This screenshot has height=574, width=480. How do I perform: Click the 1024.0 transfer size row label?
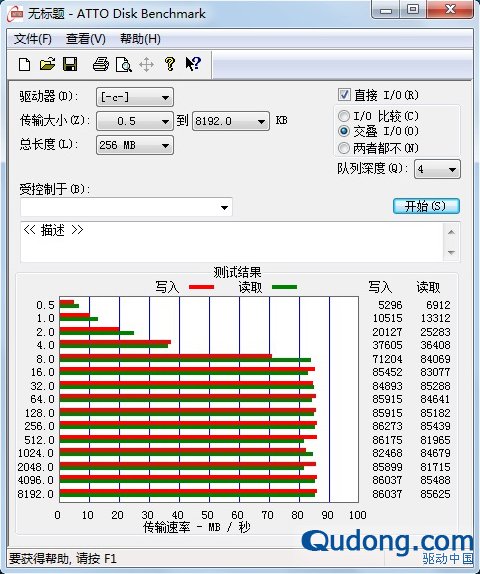pyautogui.click(x=36, y=454)
